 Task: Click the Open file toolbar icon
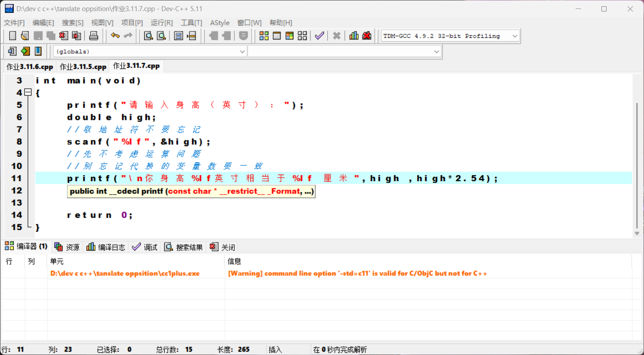click(25, 36)
